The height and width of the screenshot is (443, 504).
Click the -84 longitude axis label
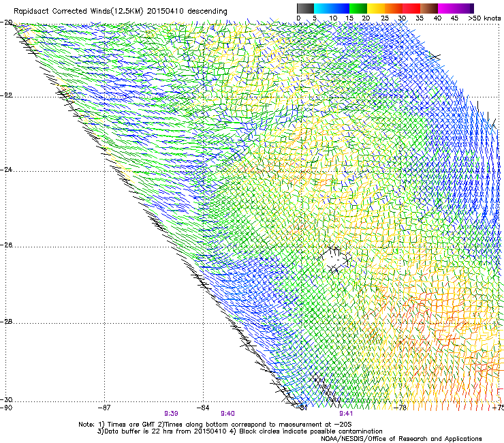203,408
